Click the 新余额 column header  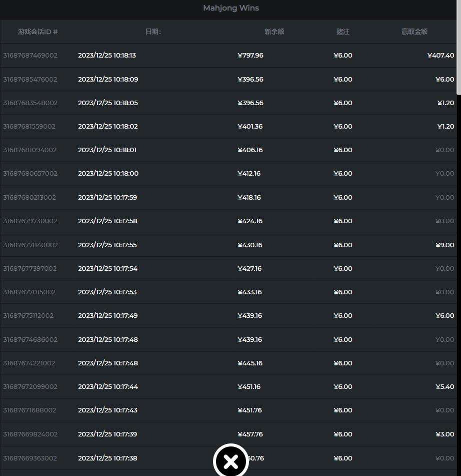pyautogui.click(x=274, y=32)
